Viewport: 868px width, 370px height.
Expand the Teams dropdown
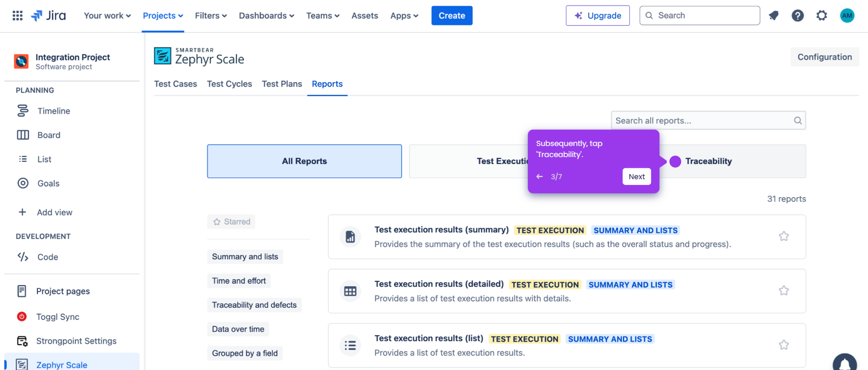(323, 16)
